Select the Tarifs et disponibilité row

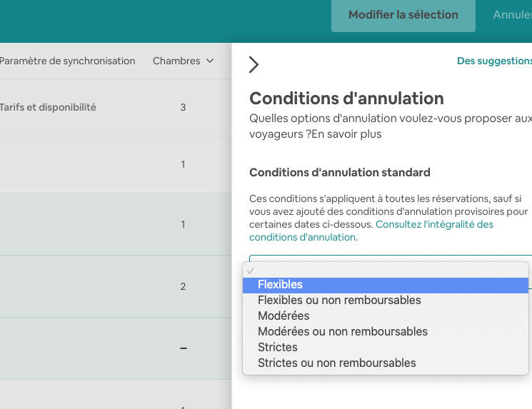[49, 108]
